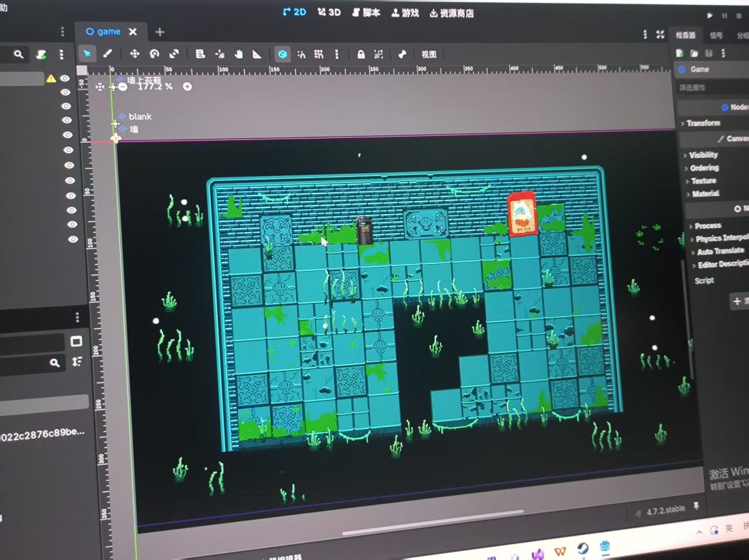Expand the Material section
Image resolution: width=749 pixels, height=560 pixels.
click(703, 193)
